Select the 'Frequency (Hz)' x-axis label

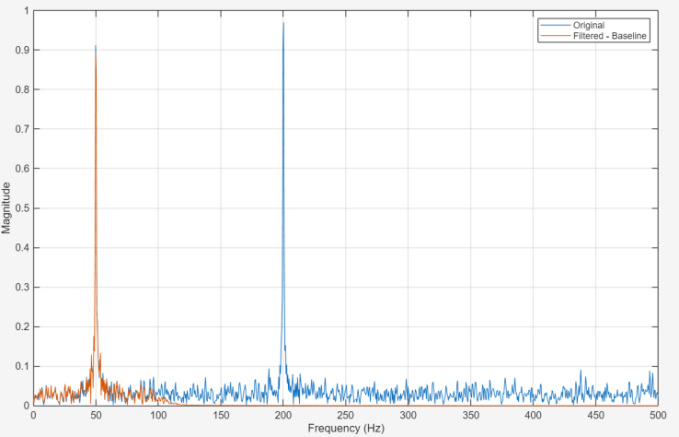345,428
